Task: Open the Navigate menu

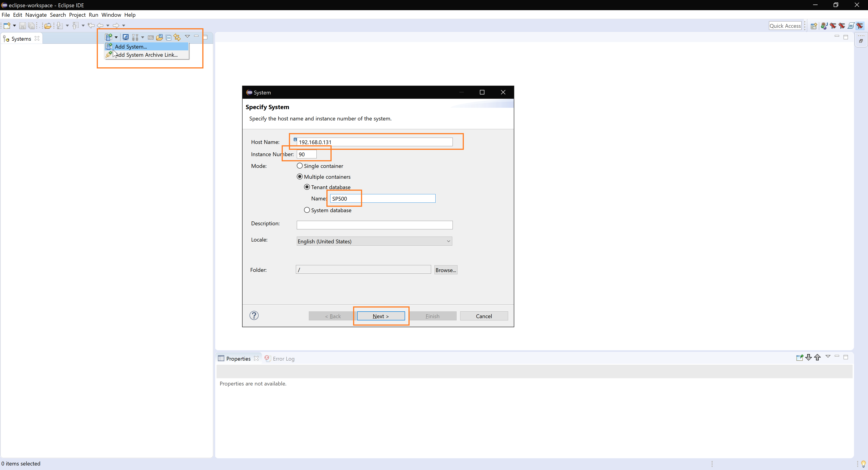Action: (x=36, y=15)
